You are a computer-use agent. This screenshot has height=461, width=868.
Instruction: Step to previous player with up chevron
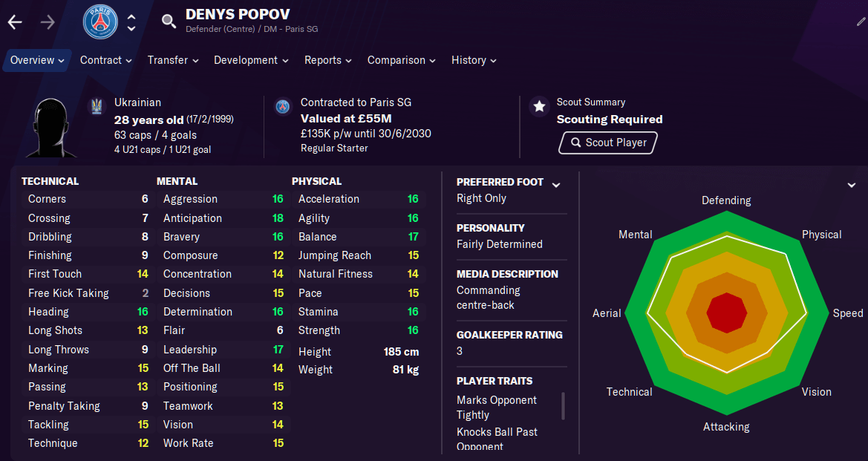pyautogui.click(x=131, y=17)
